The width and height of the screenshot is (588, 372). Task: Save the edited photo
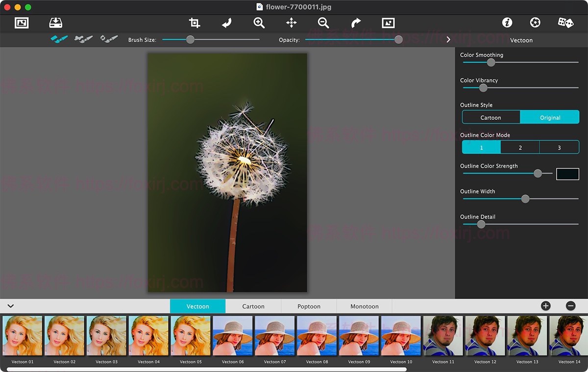pyautogui.click(x=55, y=23)
